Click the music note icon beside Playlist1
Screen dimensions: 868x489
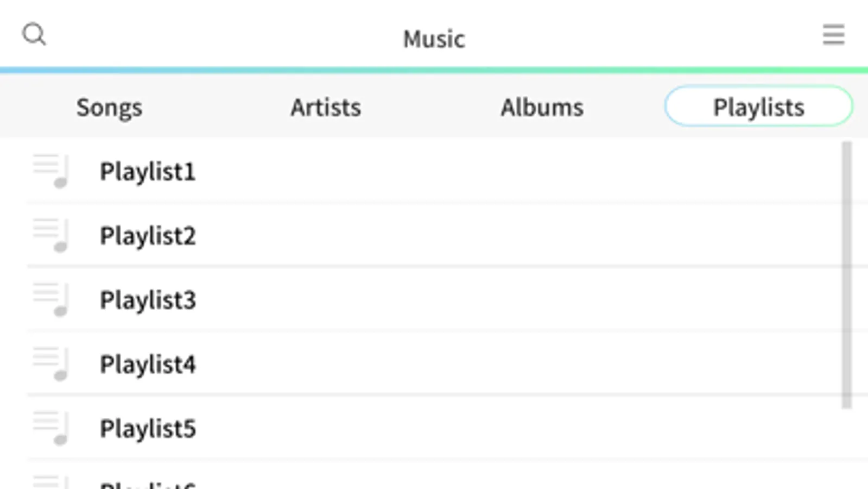tap(51, 171)
